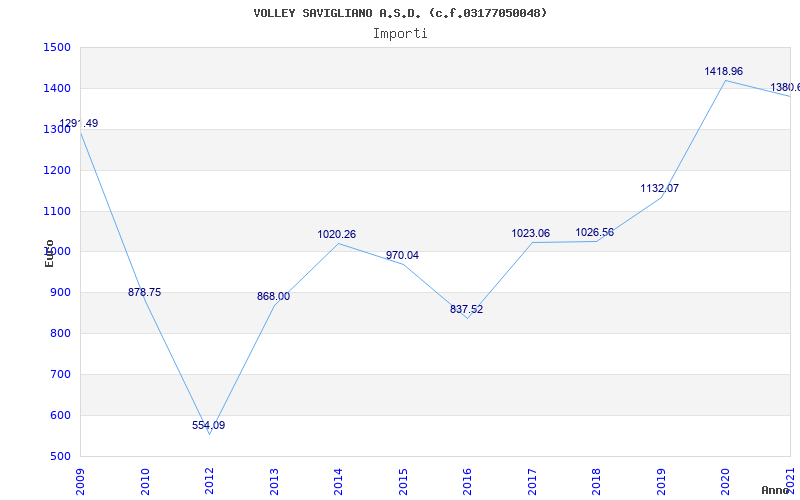Select the 1026.56 data label
The height and width of the screenshot is (500, 800).
pos(595,233)
